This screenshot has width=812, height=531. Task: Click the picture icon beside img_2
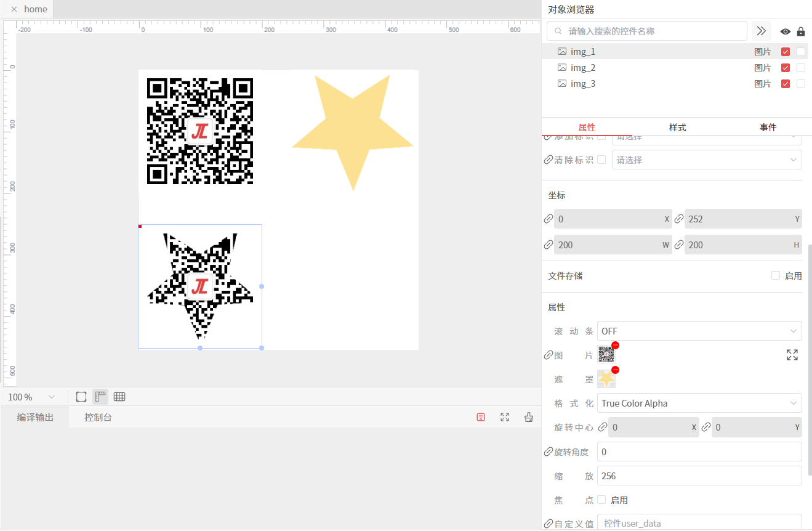[x=562, y=67]
